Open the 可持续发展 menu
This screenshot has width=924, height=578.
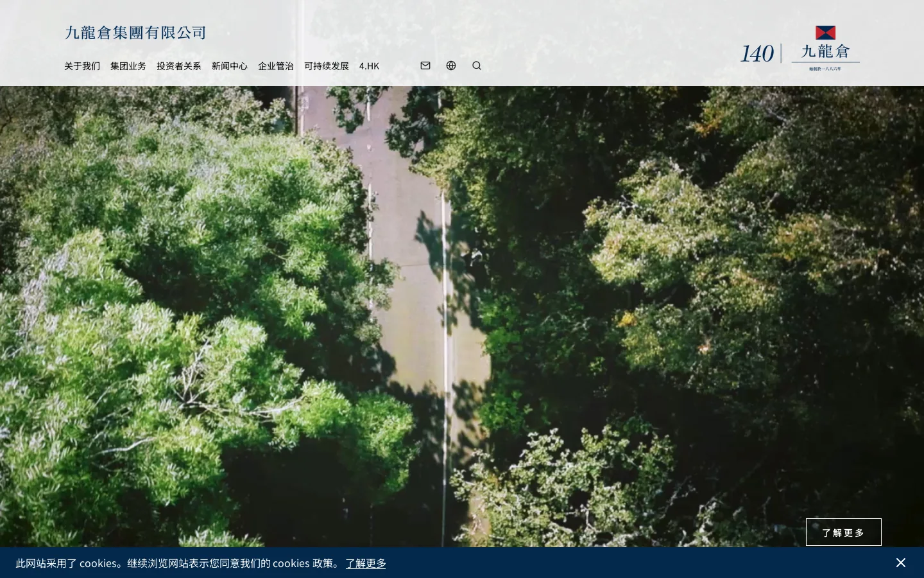[x=327, y=66]
